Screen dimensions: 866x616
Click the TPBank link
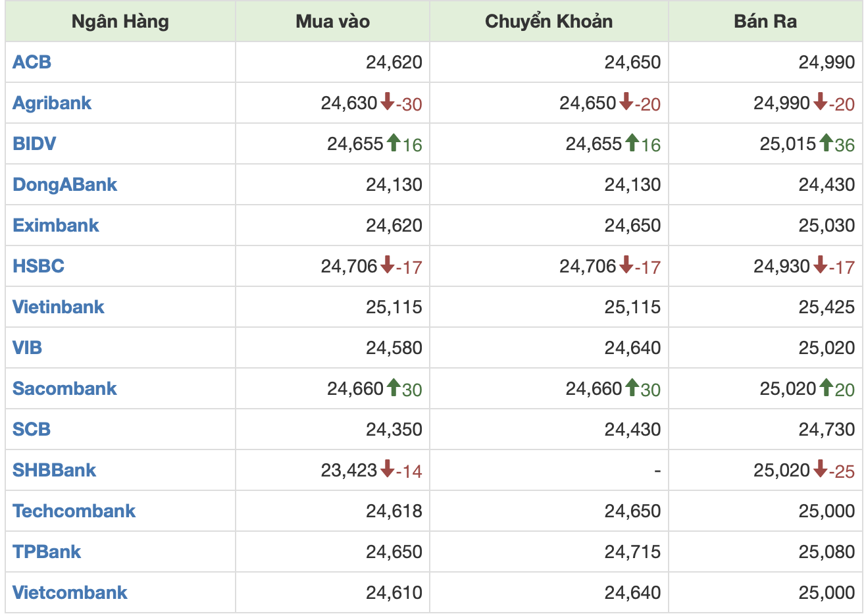47,552
